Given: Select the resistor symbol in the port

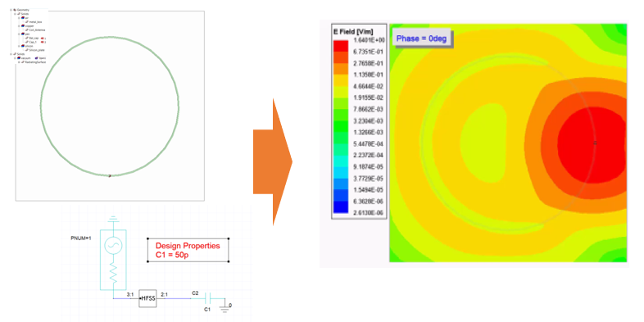Looking at the screenshot, I should click(x=113, y=273).
